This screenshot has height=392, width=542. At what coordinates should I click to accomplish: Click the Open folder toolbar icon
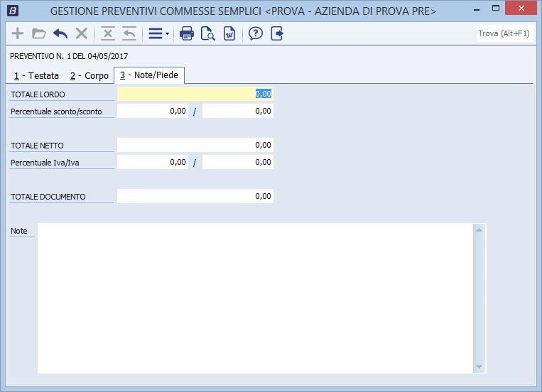pyautogui.click(x=39, y=33)
